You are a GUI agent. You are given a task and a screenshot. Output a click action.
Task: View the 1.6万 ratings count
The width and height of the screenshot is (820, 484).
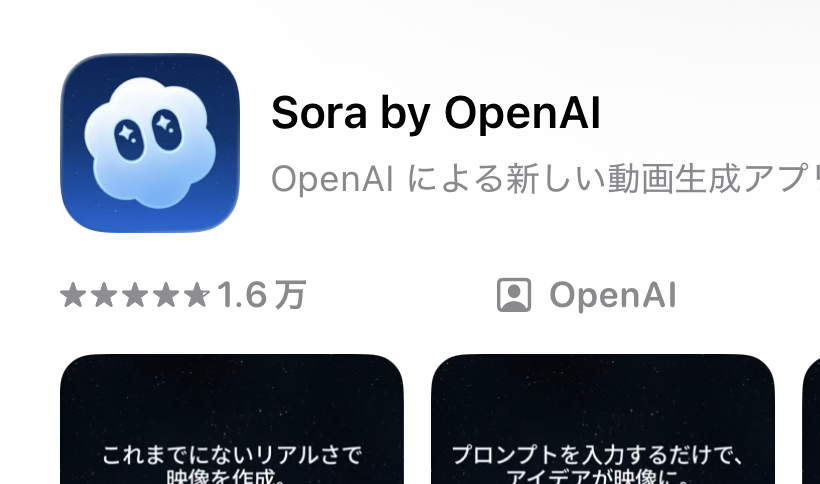[261, 295]
